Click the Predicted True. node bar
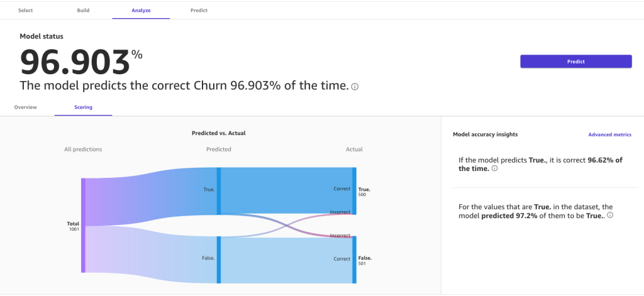This screenshot has width=644, height=296. point(218,191)
